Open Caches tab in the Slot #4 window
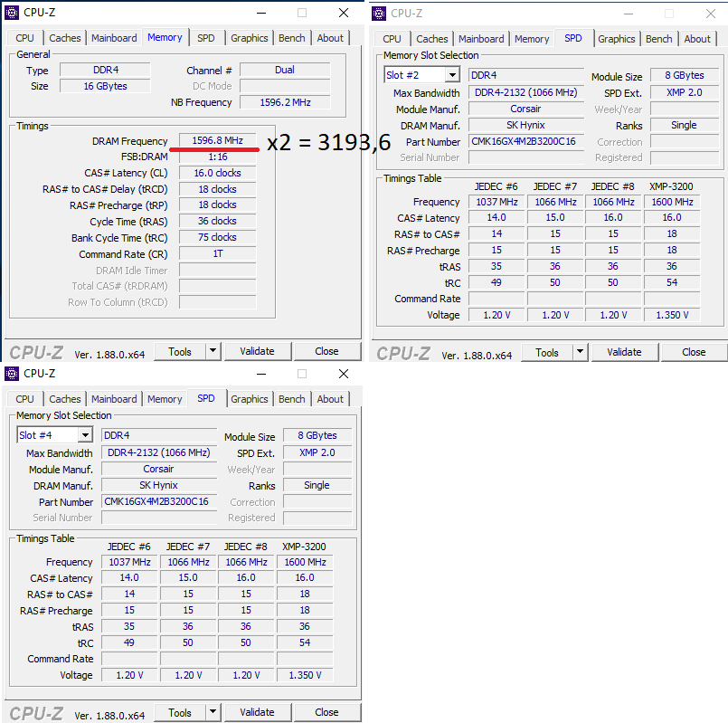Screen dimensions: 728x723 click(x=65, y=399)
